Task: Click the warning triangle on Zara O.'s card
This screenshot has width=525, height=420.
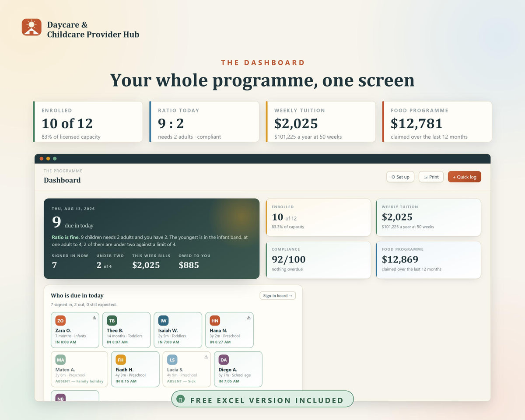Action: pyautogui.click(x=94, y=318)
